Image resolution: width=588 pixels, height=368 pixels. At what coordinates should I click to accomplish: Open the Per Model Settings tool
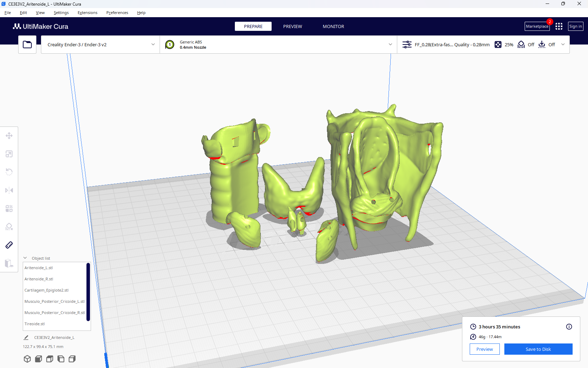pos(9,209)
